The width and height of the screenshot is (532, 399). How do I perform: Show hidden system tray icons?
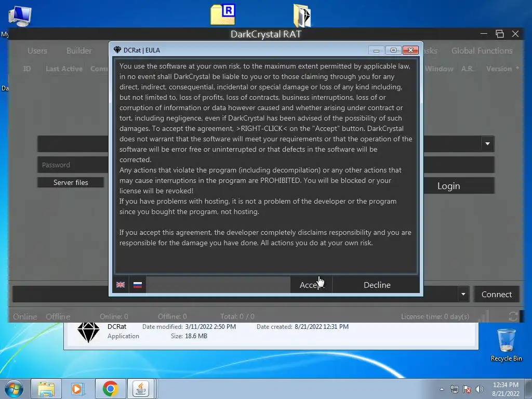pos(442,389)
